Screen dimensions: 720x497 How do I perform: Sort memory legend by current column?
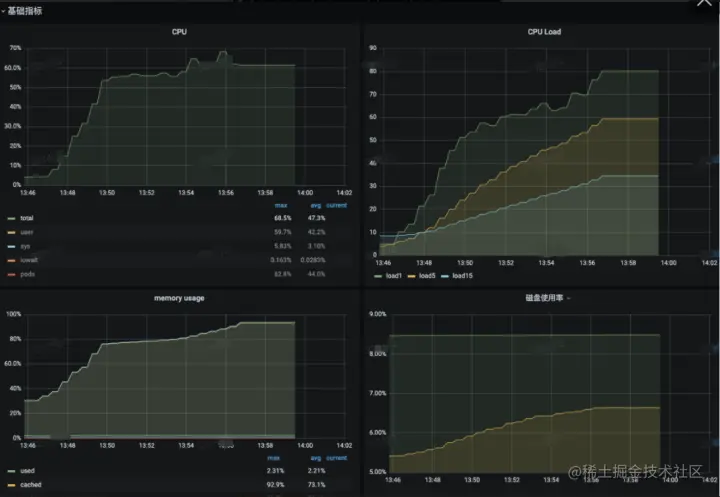click(x=337, y=458)
